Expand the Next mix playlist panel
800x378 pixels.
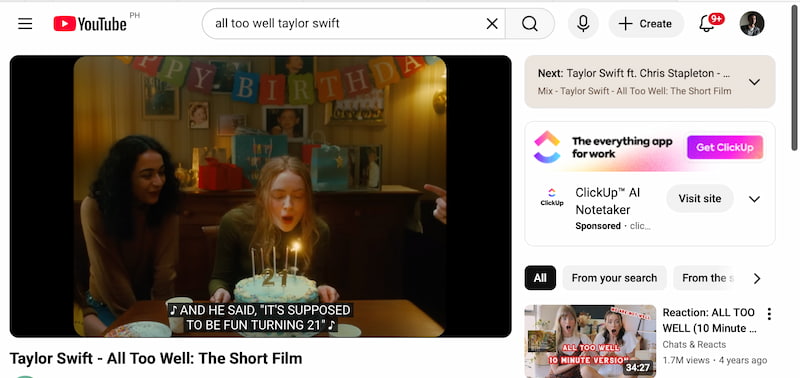tap(754, 82)
